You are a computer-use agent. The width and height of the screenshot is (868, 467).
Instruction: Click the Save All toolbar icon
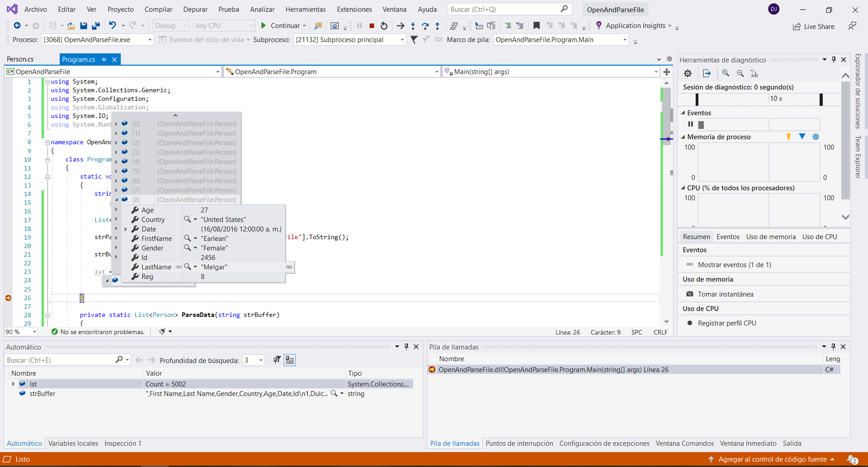click(x=95, y=26)
